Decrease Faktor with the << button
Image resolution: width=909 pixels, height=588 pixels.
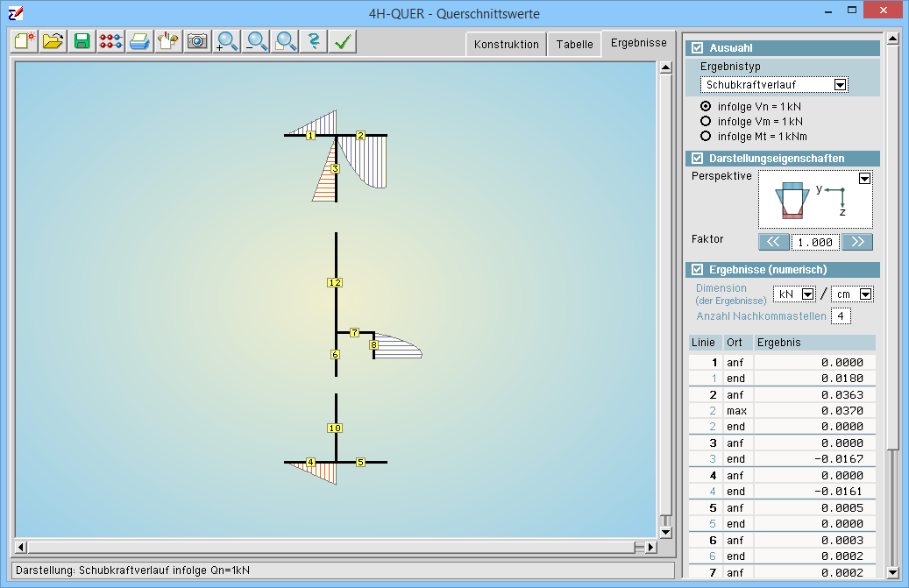pyautogui.click(x=772, y=242)
